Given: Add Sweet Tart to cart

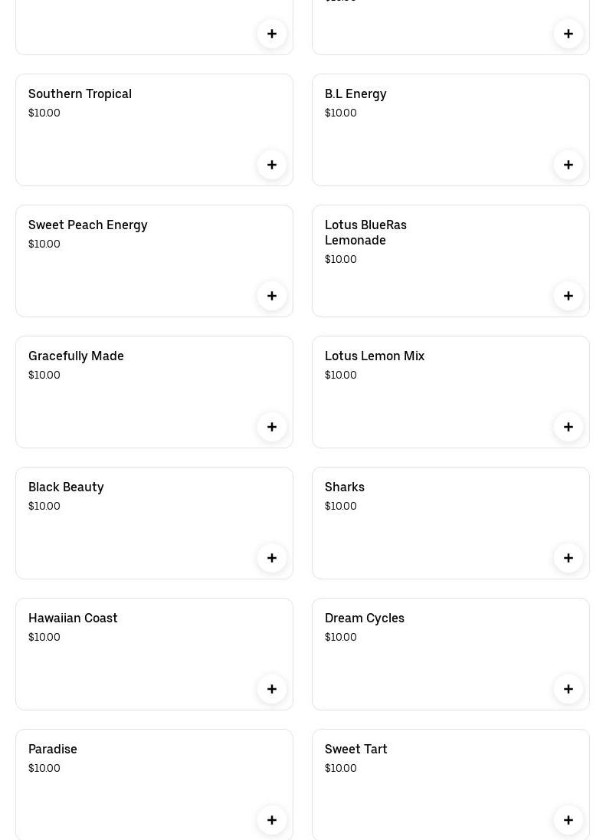Looking at the screenshot, I should (568, 820).
